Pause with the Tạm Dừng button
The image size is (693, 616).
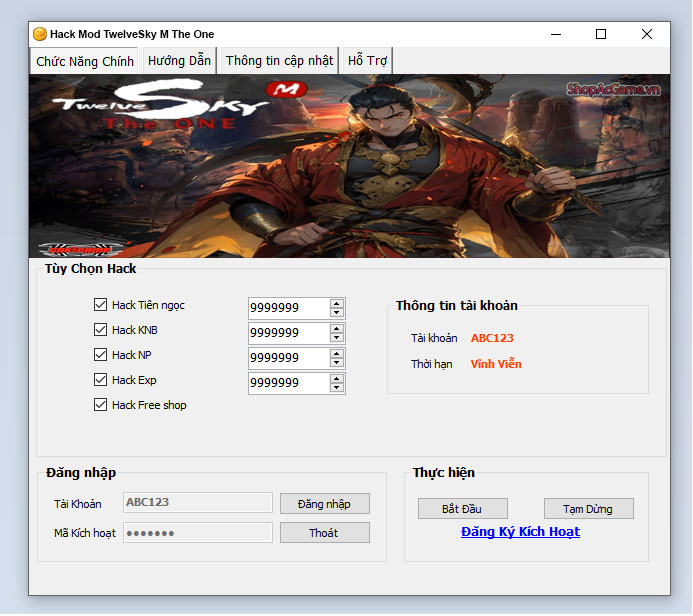pos(589,509)
